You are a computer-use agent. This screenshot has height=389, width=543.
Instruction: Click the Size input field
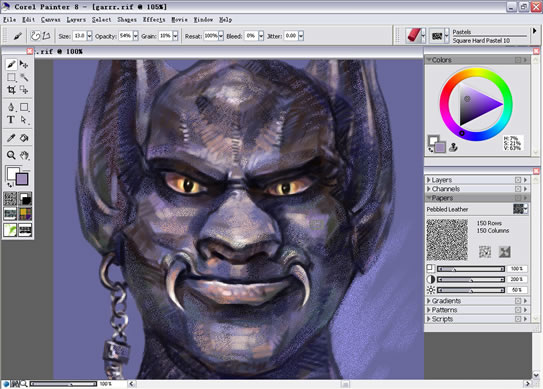[79, 36]
